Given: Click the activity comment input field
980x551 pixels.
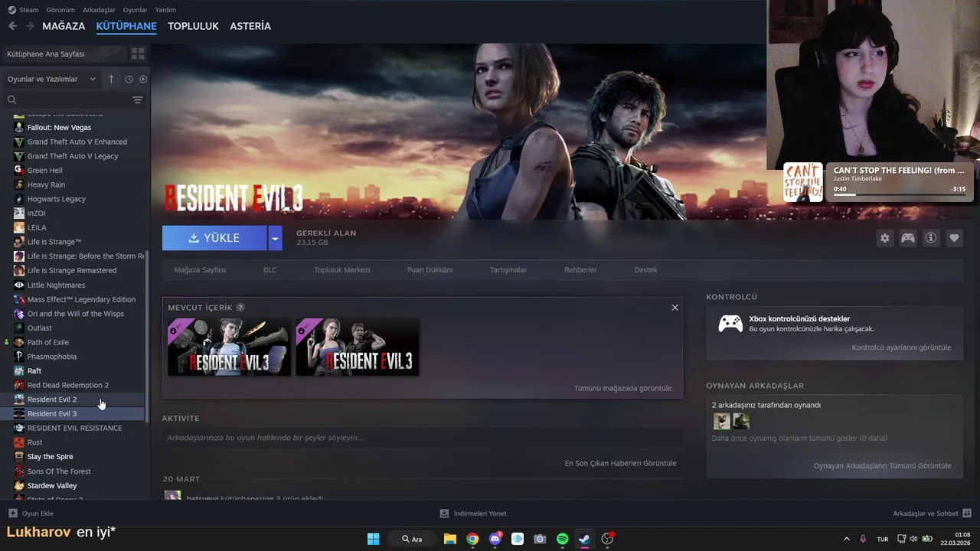Looking at the screenshot, I should pos(421,438).
